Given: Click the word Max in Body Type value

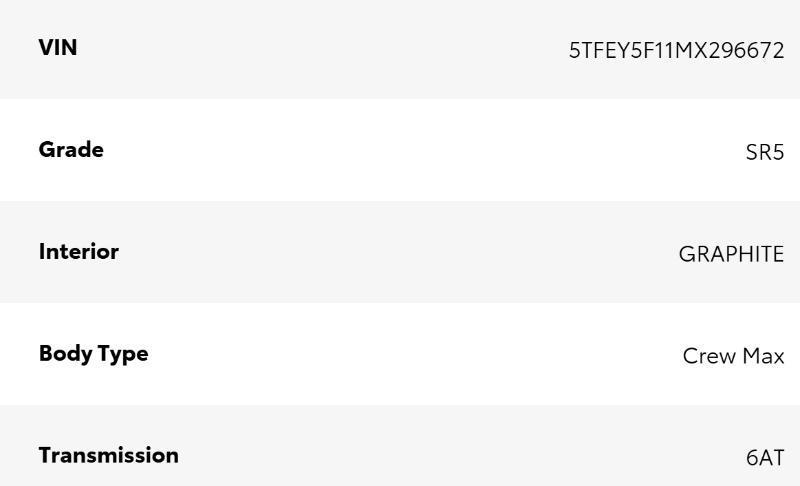Looking at the screenshot, I should (x=763, y=356).
